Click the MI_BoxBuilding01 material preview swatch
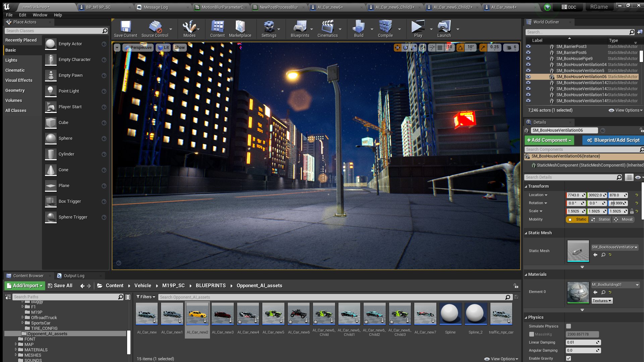Screen dimensions: 644x362 578,292
